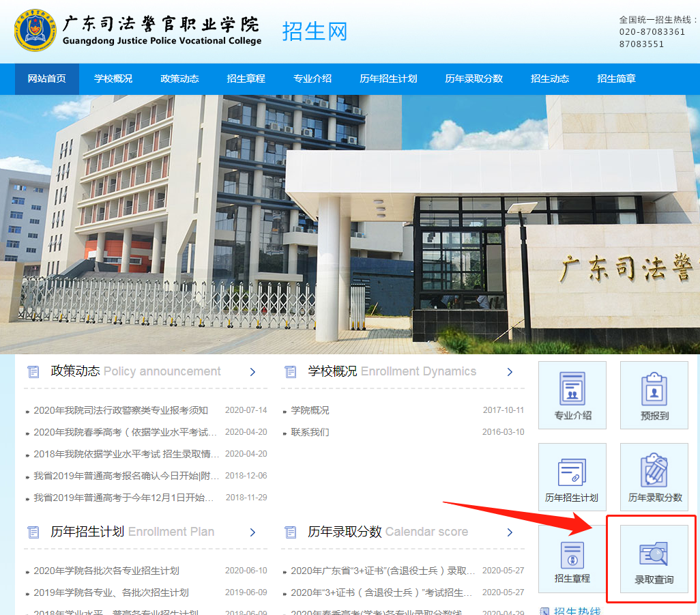Open the 历年招生计划 icon tile

[x=572, y=477]
